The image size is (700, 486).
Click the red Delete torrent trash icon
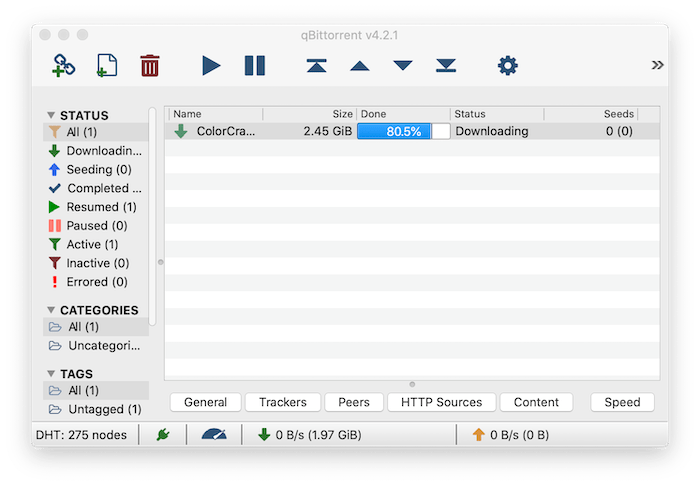coord(150,66)
